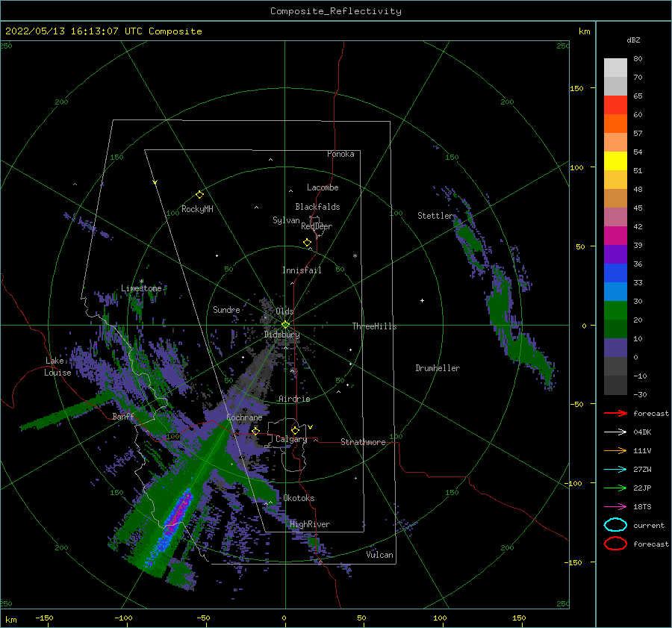This screenshot has height=628, width=672.
Task: Click the yellow -150 bottom axis label
Action: pos(44,618)
